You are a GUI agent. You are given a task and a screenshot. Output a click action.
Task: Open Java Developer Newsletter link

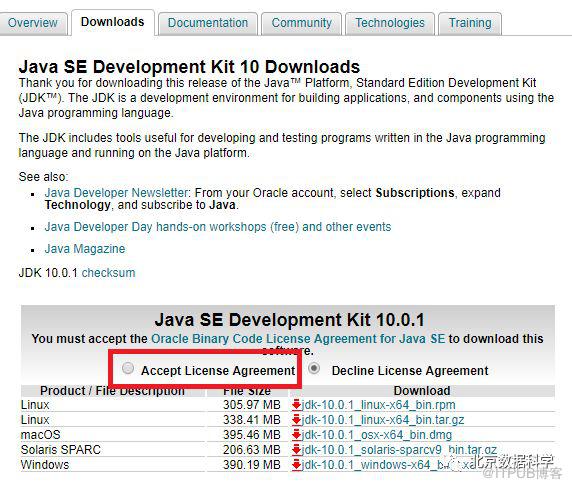[116, 193]
